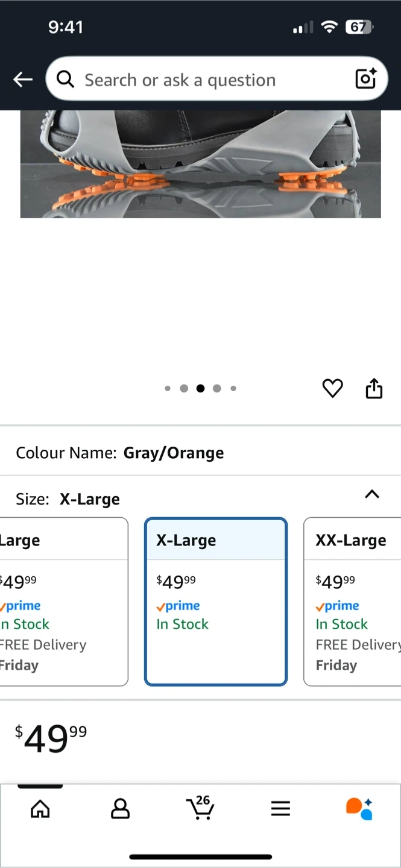Tap the back arrow icon
Screen dimensions: 401x868
pos(23,79)
